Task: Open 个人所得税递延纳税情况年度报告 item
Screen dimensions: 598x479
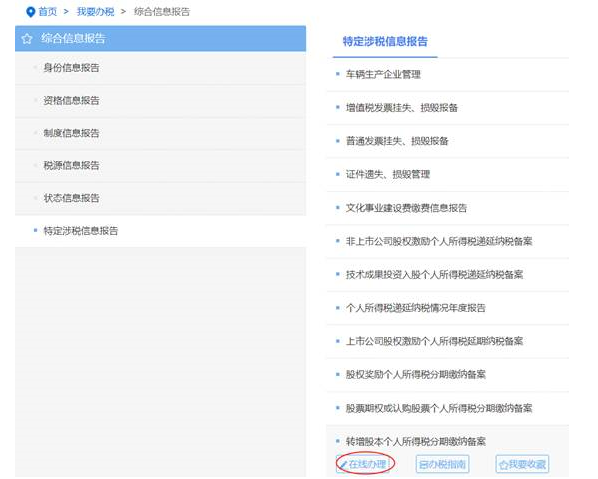Action: pos(448,308)
